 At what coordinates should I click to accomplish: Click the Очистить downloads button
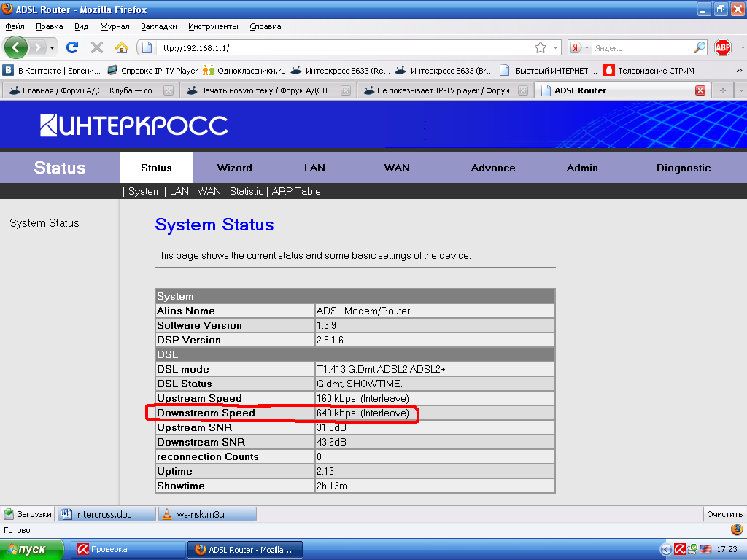[724, 514]
